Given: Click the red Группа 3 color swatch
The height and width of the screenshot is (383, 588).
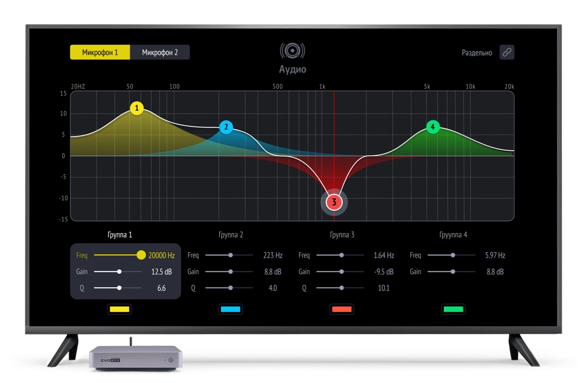Looking at the screenshot, I should coord(341,309).
